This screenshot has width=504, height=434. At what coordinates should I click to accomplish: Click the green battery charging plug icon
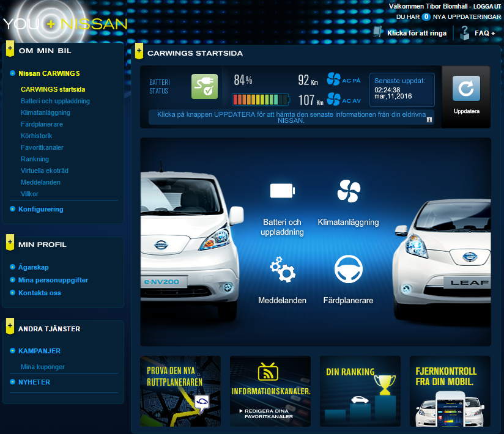click(204, 86)
